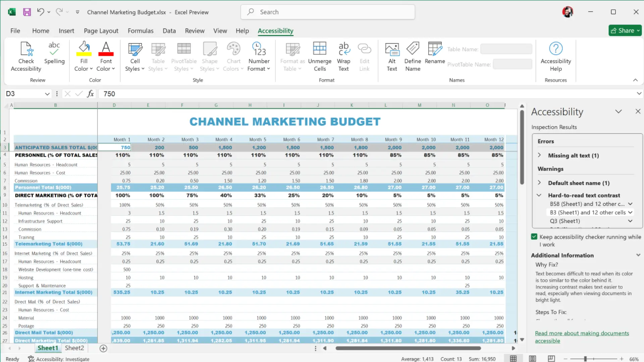Click the Check Accessibility icon

click(x=26, y=50)
